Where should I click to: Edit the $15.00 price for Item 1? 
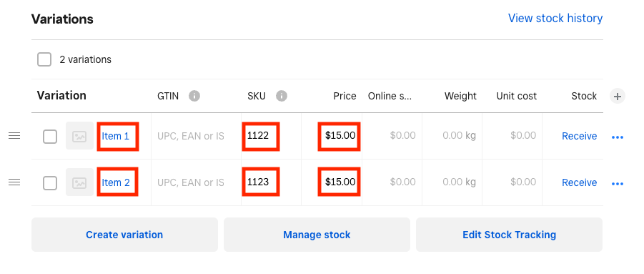[x=332, y=136]
